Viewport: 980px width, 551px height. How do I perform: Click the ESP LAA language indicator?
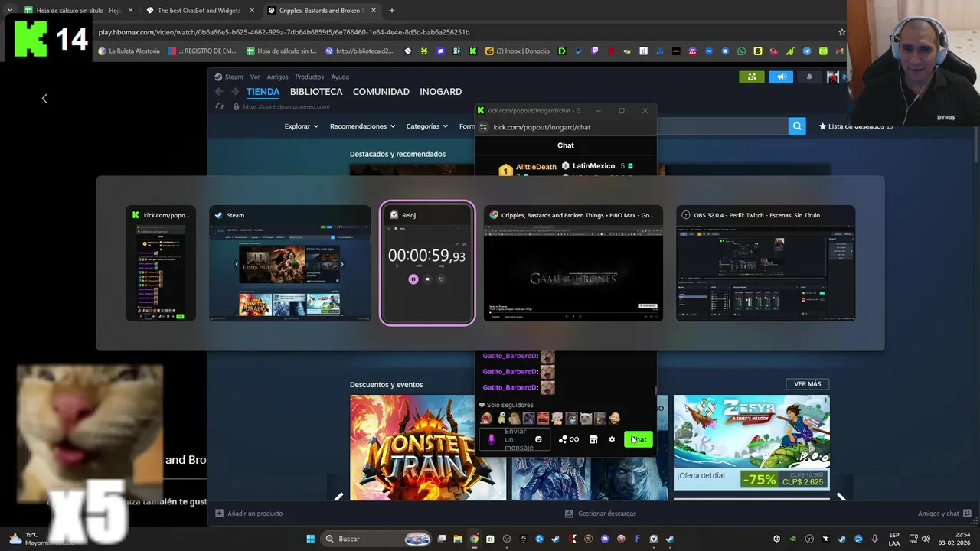[894, 539]
